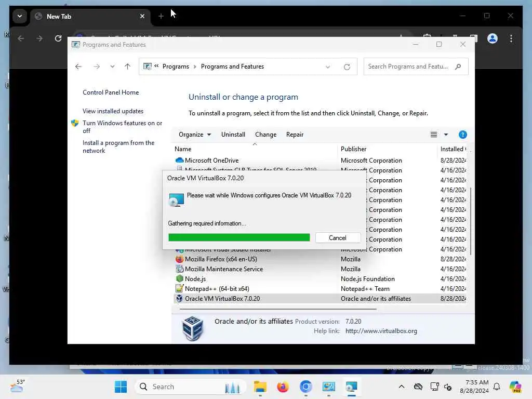Click the Search Programs and Features field
The image size is (532, 399).
point(416,66)
